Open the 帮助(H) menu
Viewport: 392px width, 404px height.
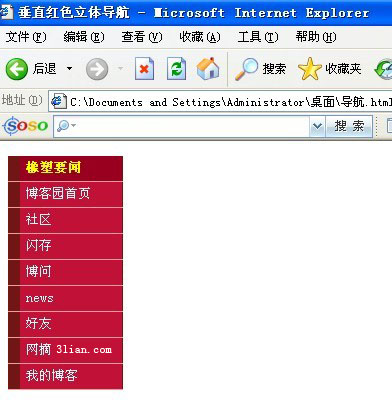coord(316,37)
